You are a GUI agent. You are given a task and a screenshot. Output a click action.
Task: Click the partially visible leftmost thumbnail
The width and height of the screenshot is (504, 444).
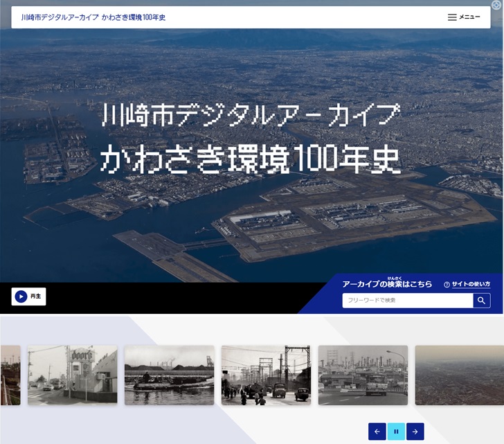tap(10, 375)
